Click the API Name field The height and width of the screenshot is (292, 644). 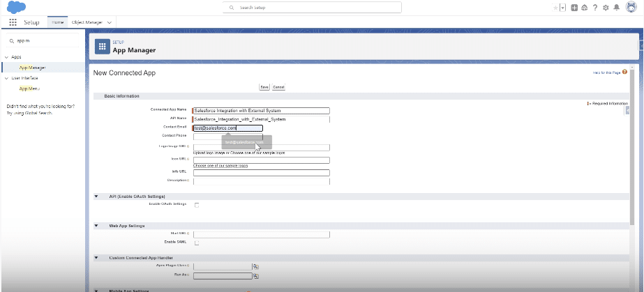pyautogui.click(x=261, y=119)
